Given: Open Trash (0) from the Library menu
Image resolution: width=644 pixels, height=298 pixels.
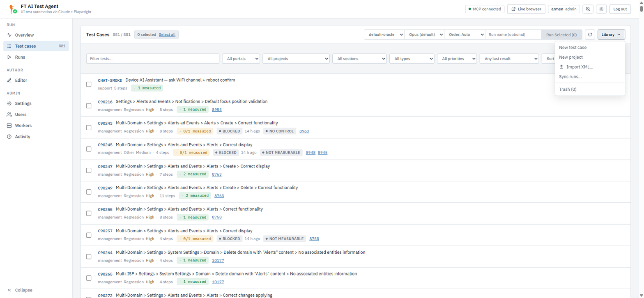Looking at the screenshot, I should pyautogui.click(x=590, y=89).
